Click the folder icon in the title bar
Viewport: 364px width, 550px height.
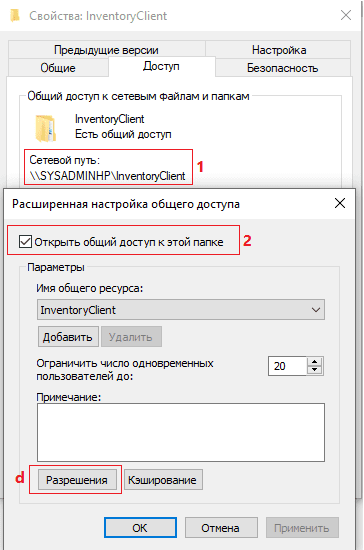pyautogui.click(x=14, y=16)
